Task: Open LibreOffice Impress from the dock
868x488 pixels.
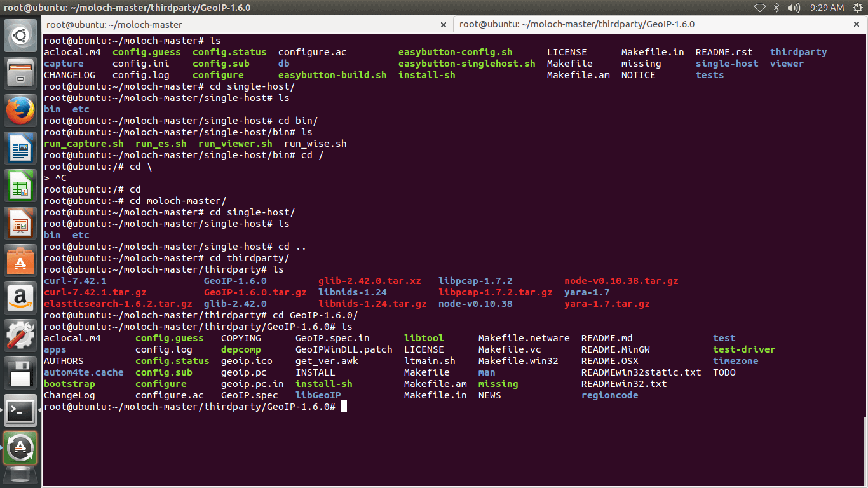Action: point(21,223)
